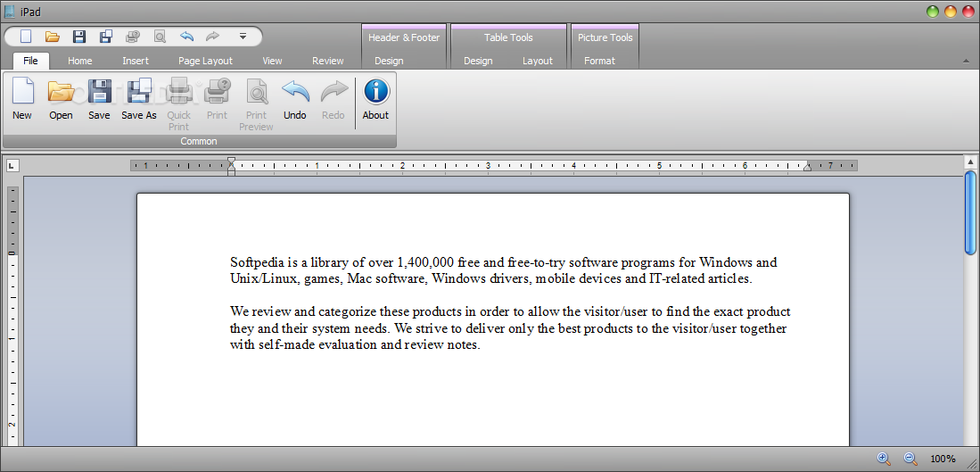Click the Quick Print icon in quick access toolbar
980x472 pixels.
click(133, 37)
